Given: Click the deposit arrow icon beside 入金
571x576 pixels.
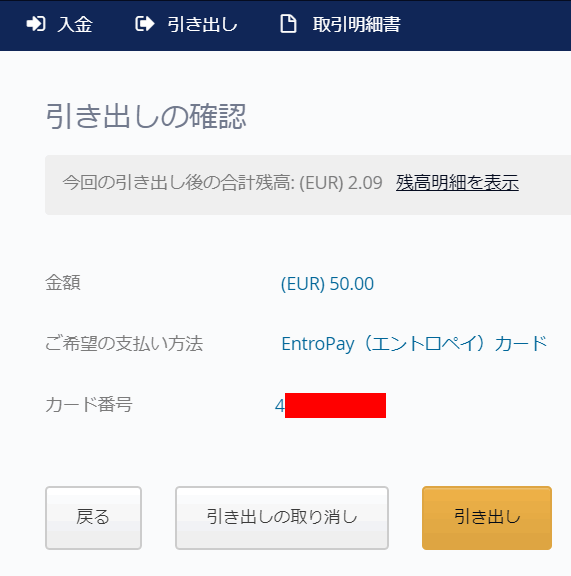Looking at the screenshot, I should coord(36,24).
